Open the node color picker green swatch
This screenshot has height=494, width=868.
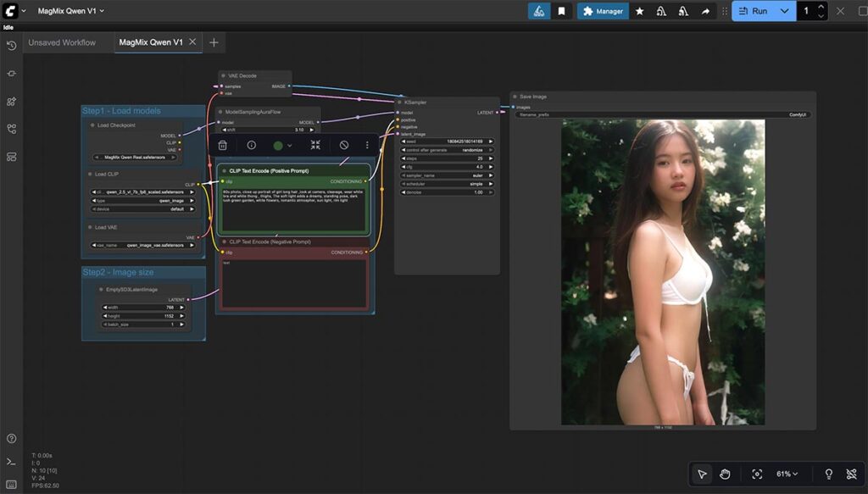278,145
